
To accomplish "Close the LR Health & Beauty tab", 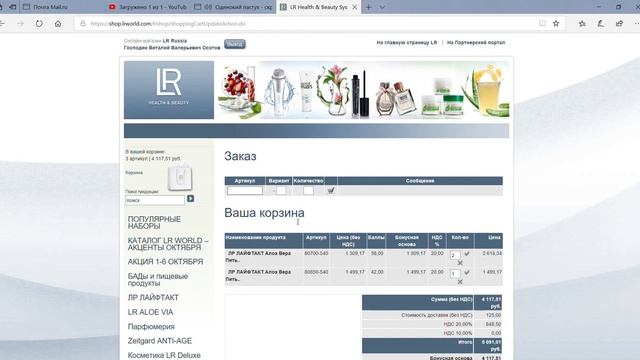I will click(x=355, y=7).
